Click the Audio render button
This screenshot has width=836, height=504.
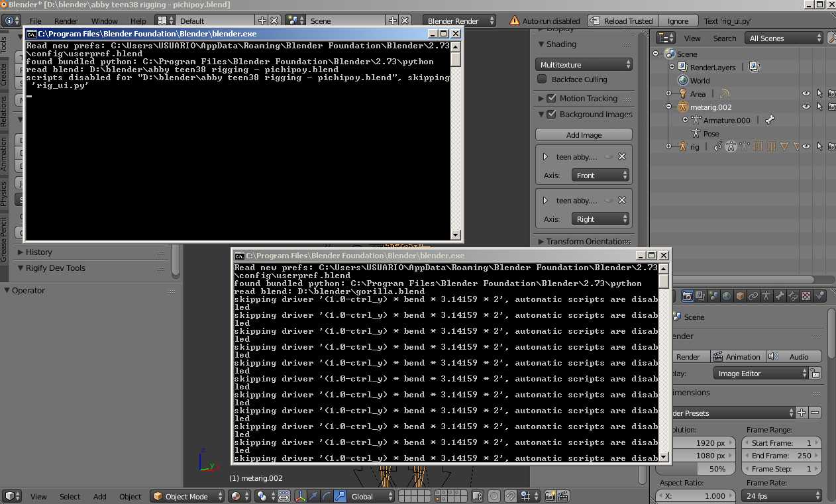tap(794, 357)
